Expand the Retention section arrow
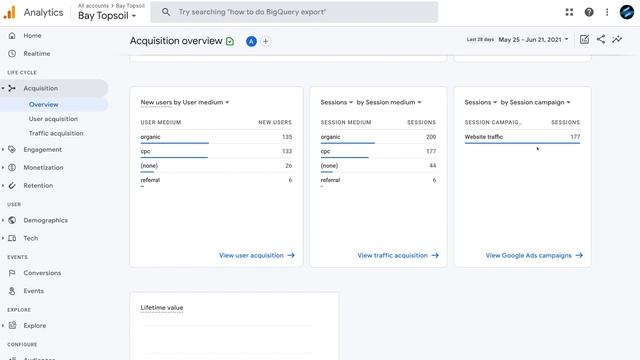The image size is (640, 360). click(3, 185)
